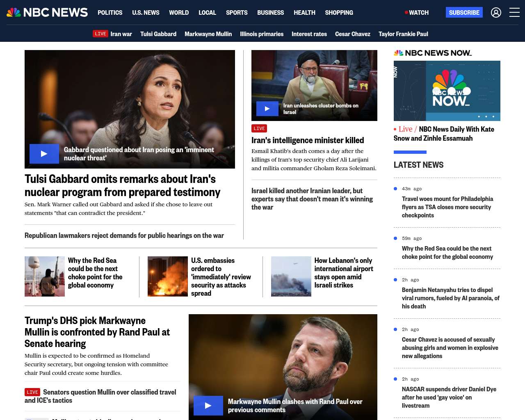Open the user account profile icon
This screenshot has height=420, width=525.
(496, 13)
